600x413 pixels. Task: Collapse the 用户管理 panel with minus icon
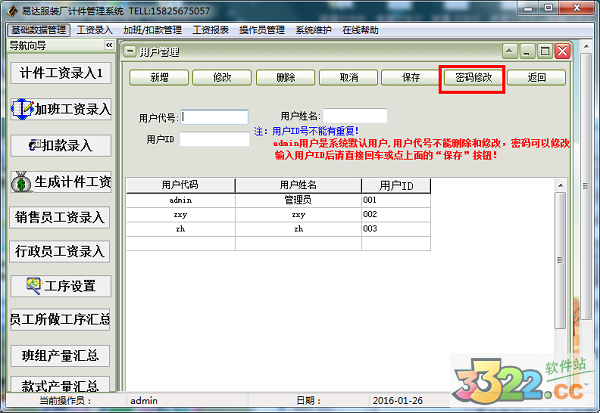coord(130,51)
